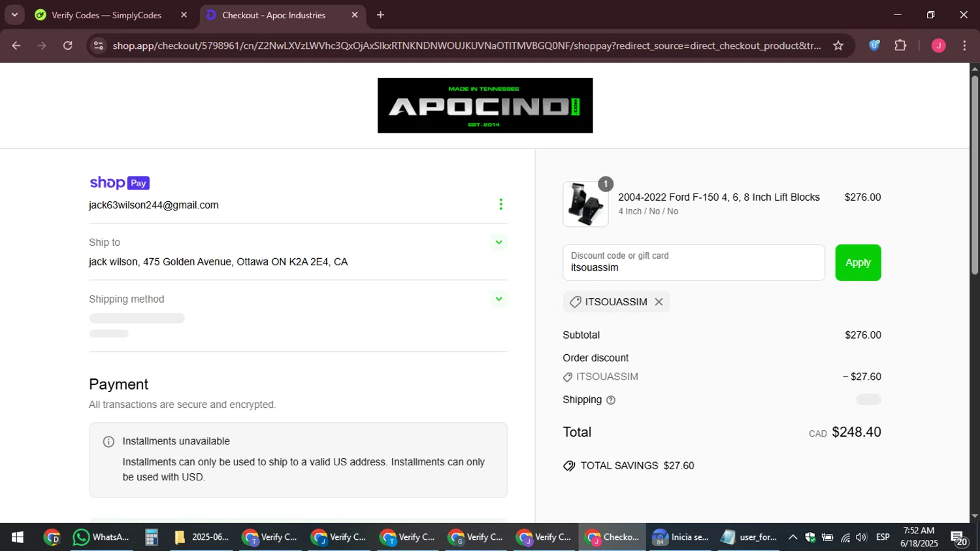Reload the checkout page
Image resolution: width=980 pixels, height=551 pixels.
pyautogui.click(x=67, y=46)
